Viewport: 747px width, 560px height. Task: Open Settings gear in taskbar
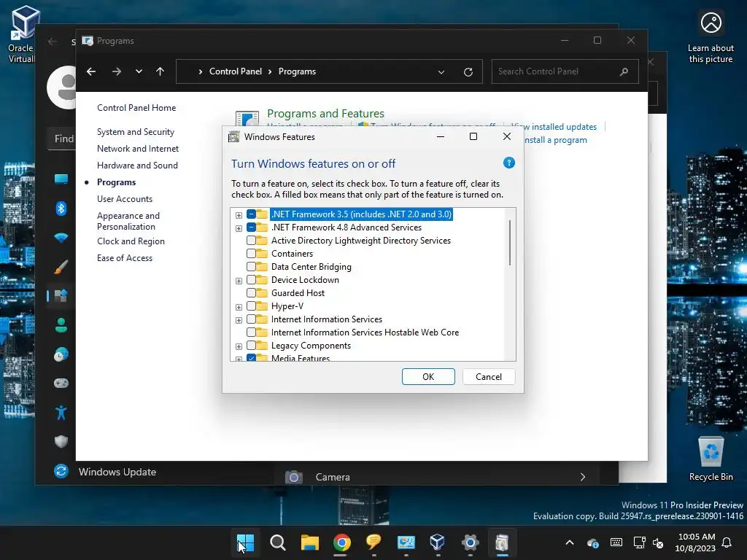470,542
